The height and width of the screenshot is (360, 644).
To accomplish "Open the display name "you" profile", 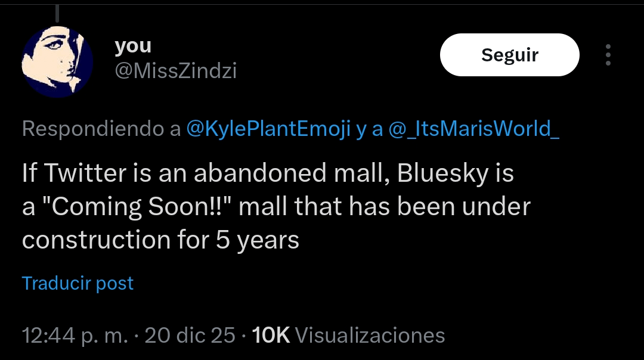I will point(133,45).
